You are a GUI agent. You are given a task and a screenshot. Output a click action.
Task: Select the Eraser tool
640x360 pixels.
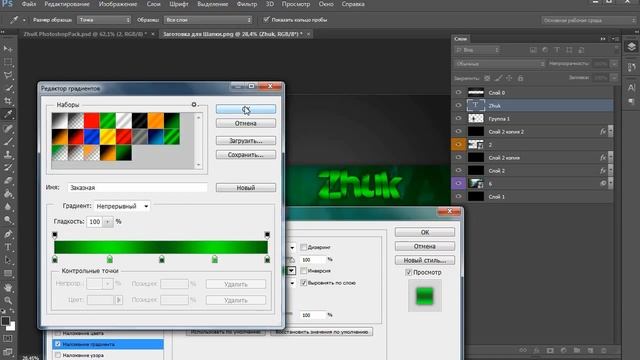8,180
